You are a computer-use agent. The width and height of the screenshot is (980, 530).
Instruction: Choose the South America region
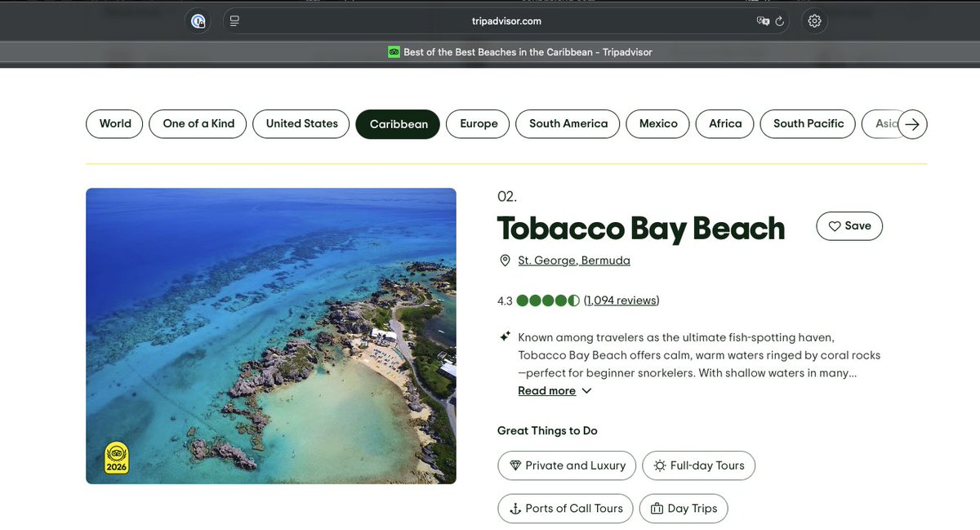568,124
